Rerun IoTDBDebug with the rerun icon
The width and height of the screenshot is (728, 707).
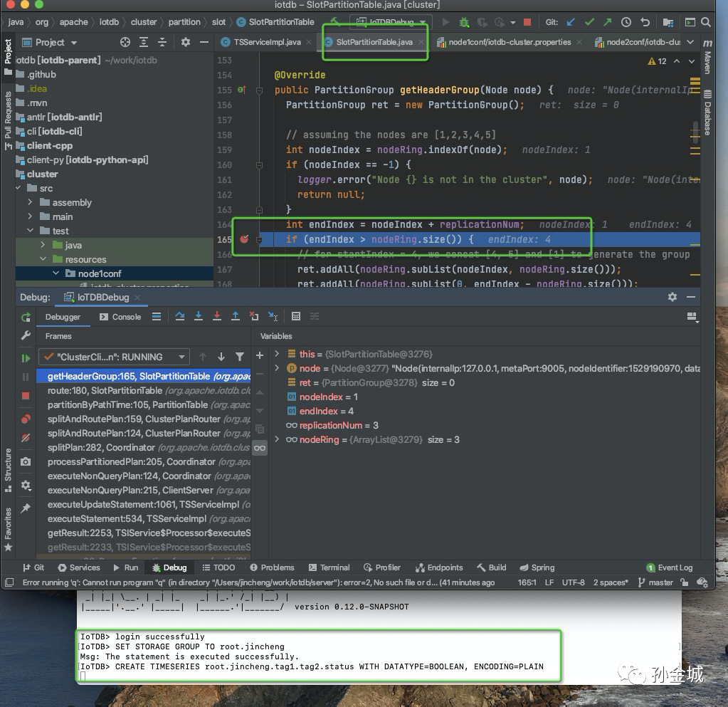[26, 318]
